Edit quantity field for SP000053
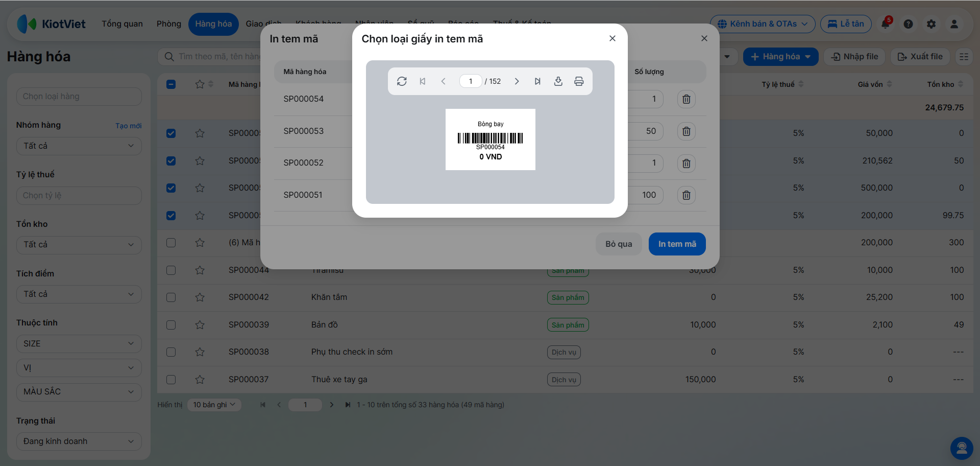This screenshot has width=980, height=466. [646, 131]
